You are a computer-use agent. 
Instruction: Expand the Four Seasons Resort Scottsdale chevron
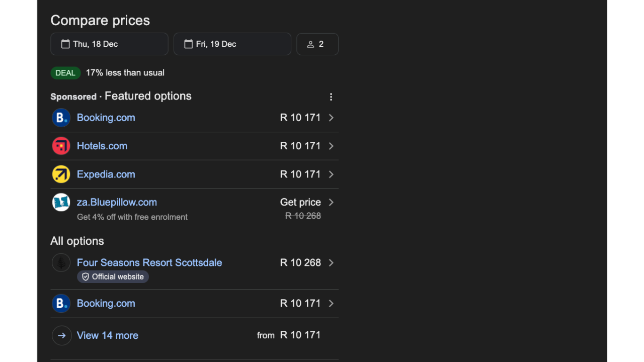(x=331, y=262)
